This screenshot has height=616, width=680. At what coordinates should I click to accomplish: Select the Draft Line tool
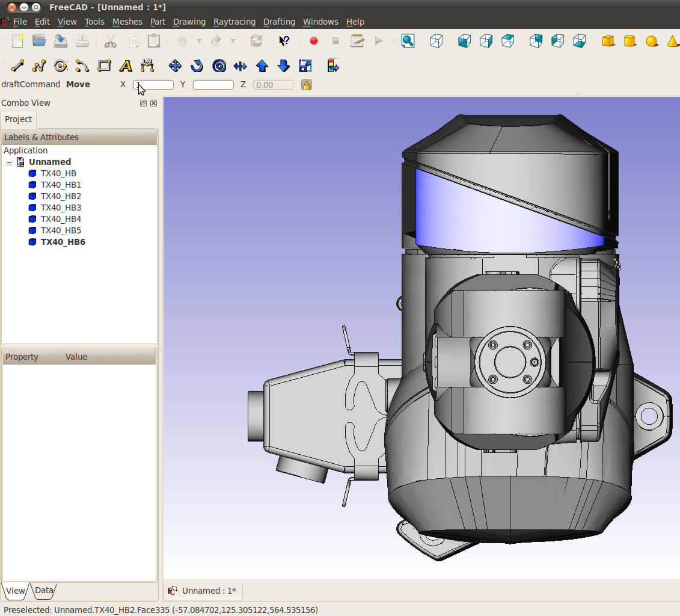[x=17, y=66]
